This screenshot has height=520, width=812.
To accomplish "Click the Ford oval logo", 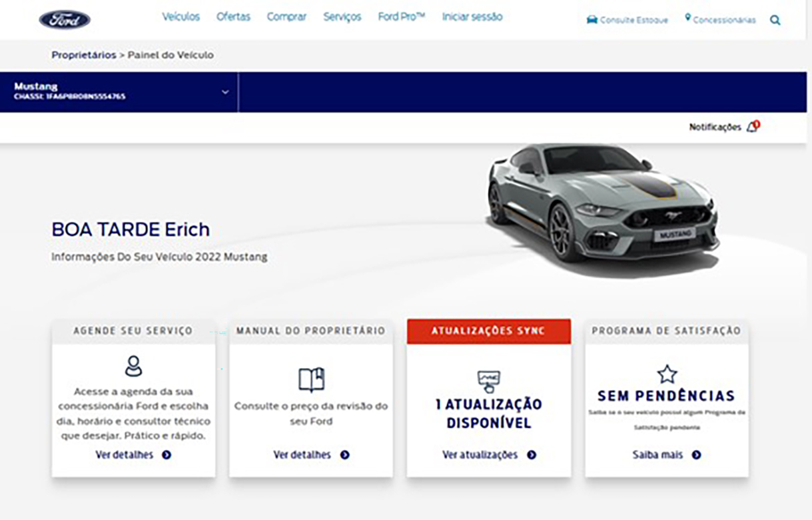I will click(x=65, y=19).
